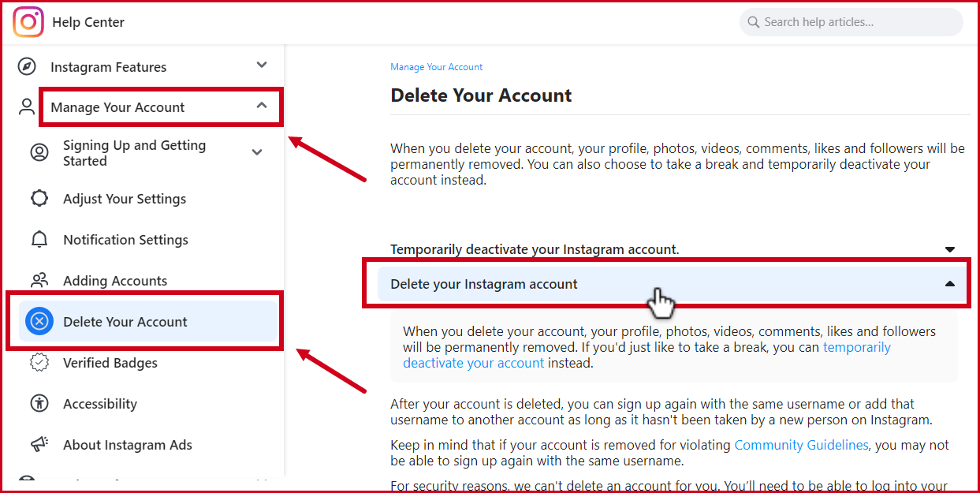Screen dimensions: 980x493
Task: Focus the Search help articles field
Action: [851, 22]
